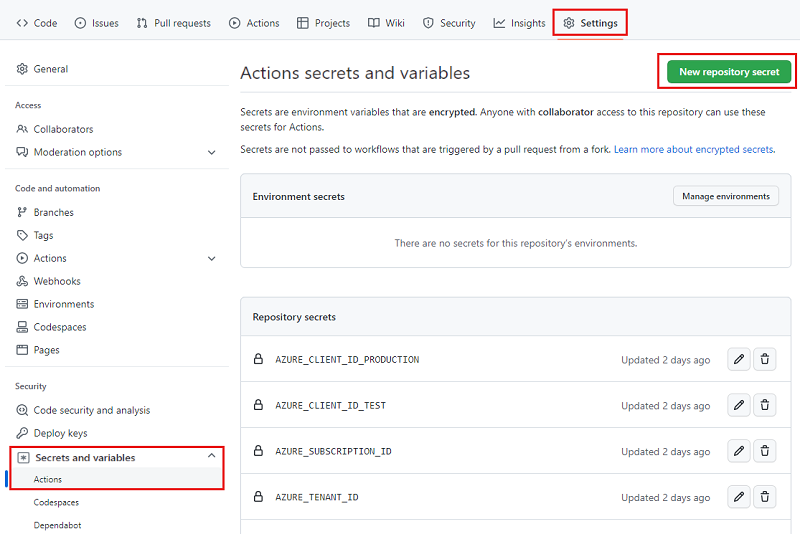
Task: Edit AZURE_CLIENT_ID_PRODUCTION secret pencil icon
Action: click(x=738, y=360)
